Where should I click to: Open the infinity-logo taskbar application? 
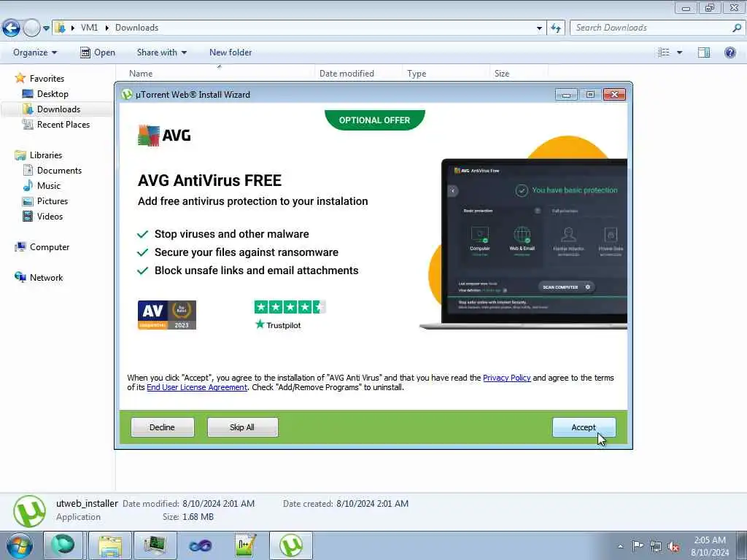tap(201, 545)
